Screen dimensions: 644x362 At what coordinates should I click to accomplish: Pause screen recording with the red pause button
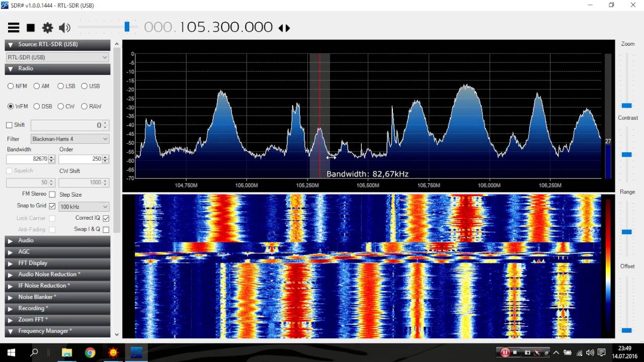505,352
